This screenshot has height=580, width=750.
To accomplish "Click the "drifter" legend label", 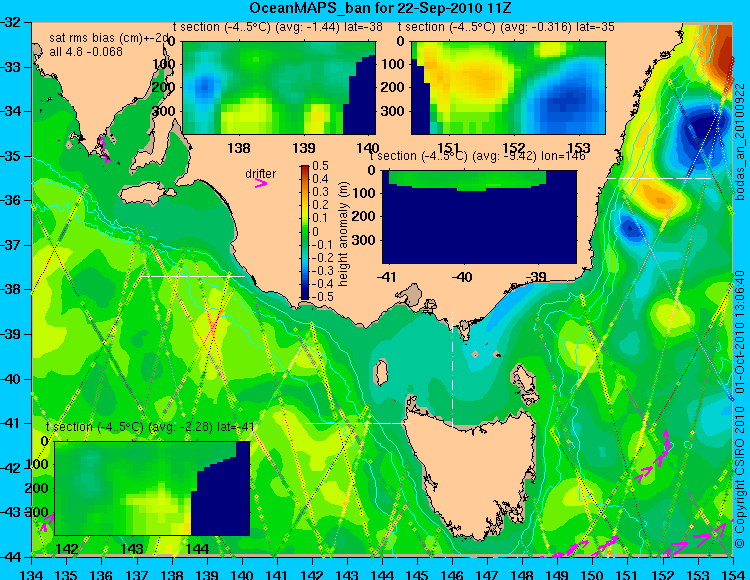I will click(x=261, y=174).
